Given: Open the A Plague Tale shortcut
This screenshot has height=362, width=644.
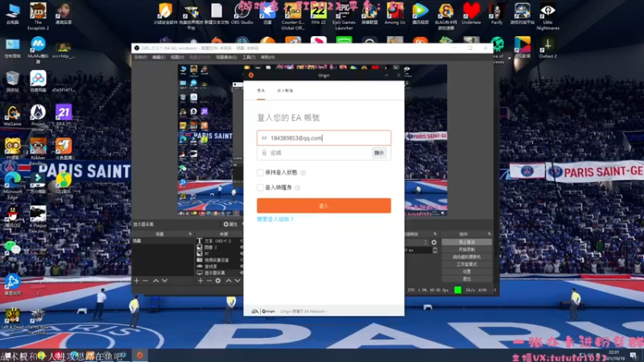Looking at the screenshot, I should pyautogui.click(x=38, y=220).
